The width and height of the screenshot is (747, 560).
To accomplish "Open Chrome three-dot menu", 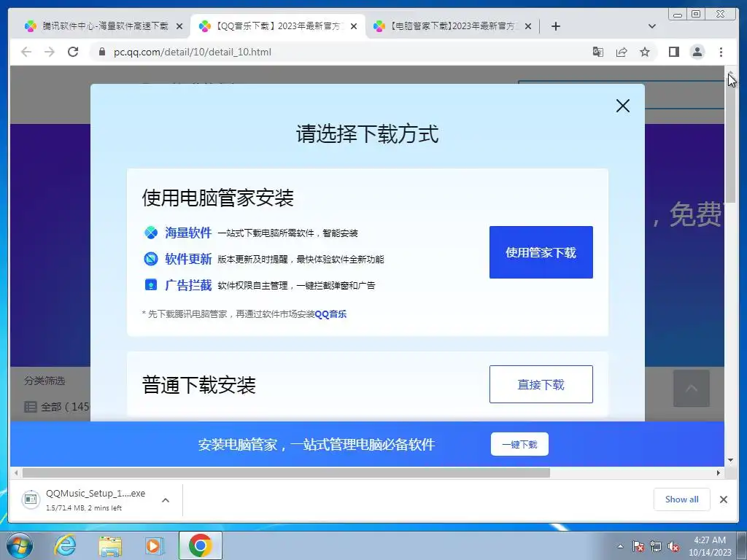I will tap(721, 52).
